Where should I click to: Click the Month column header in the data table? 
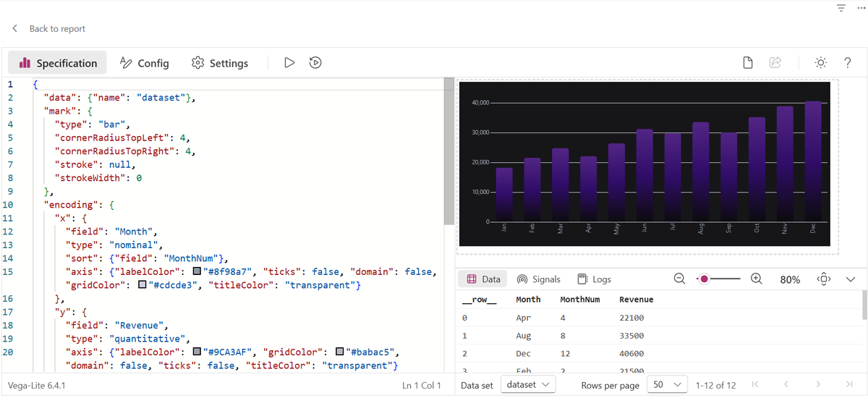click(x=528, y=300)
